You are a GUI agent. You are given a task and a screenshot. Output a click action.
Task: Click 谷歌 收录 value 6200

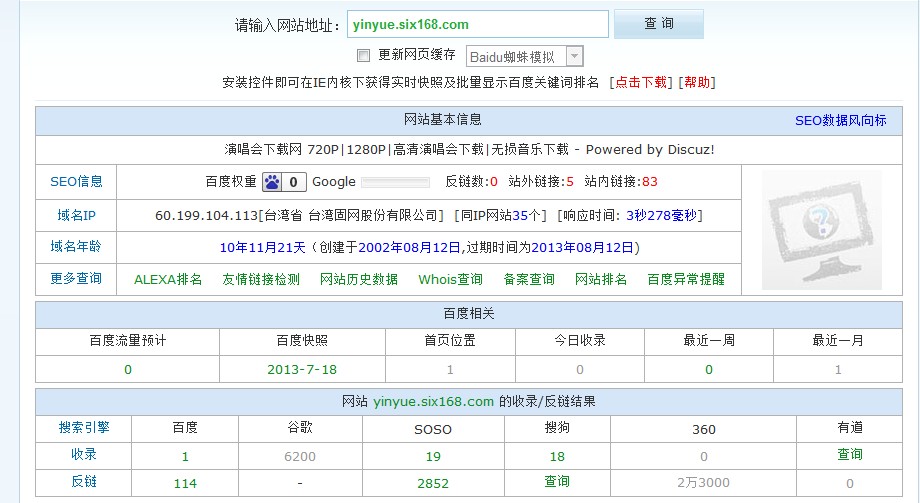coord(300,457)
